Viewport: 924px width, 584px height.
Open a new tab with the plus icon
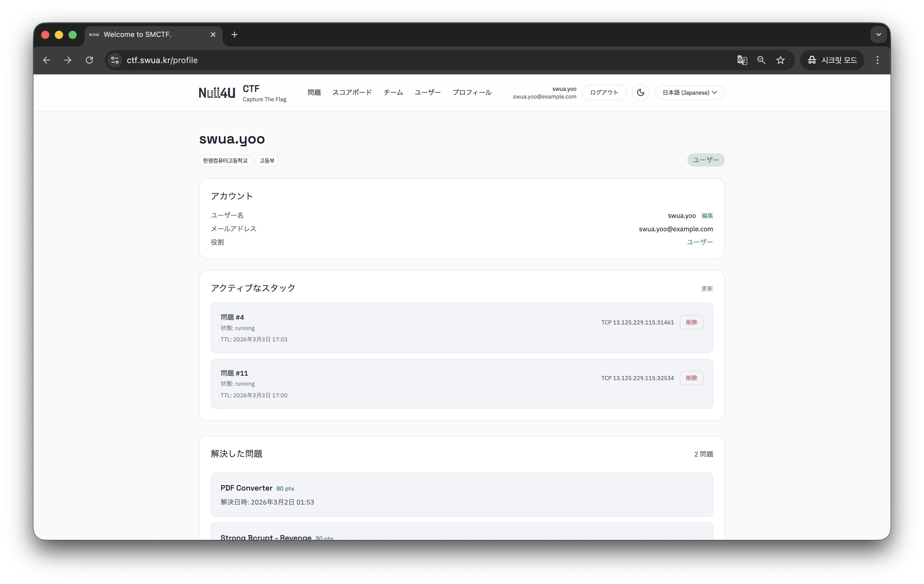[235, 35]
